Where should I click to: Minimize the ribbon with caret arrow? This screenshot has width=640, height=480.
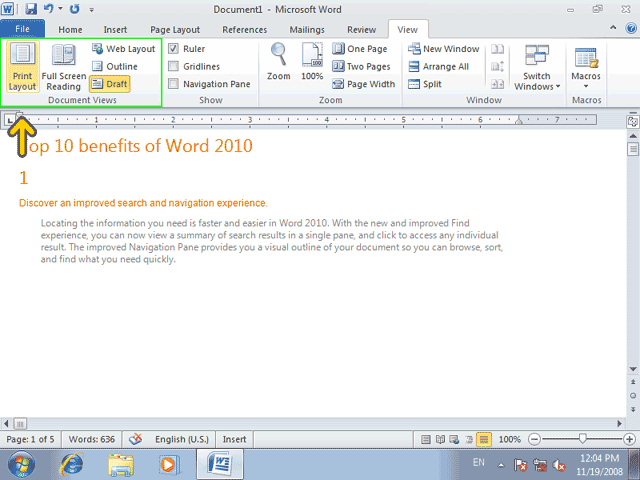(x=613, y=28)
